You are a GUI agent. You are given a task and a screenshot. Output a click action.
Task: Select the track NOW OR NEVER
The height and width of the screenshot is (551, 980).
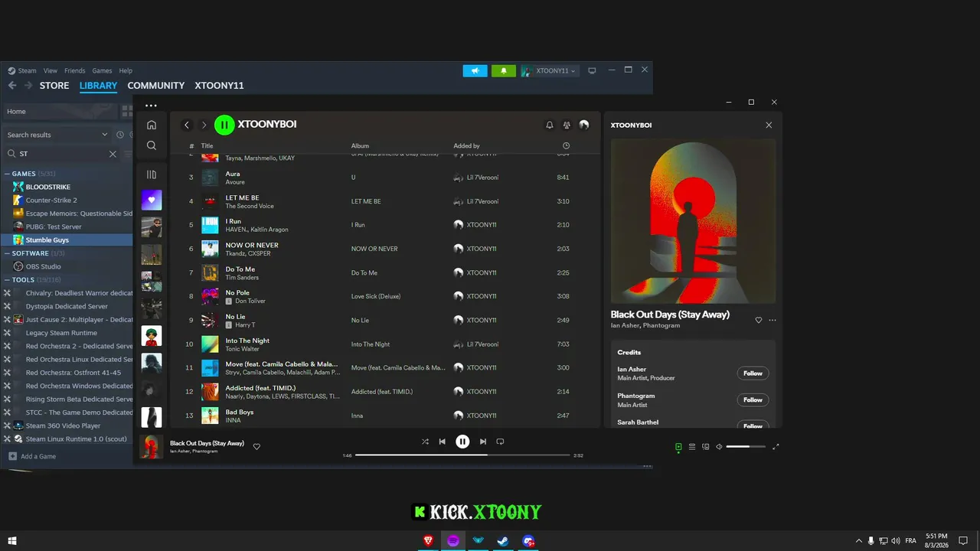coord(385,249)
